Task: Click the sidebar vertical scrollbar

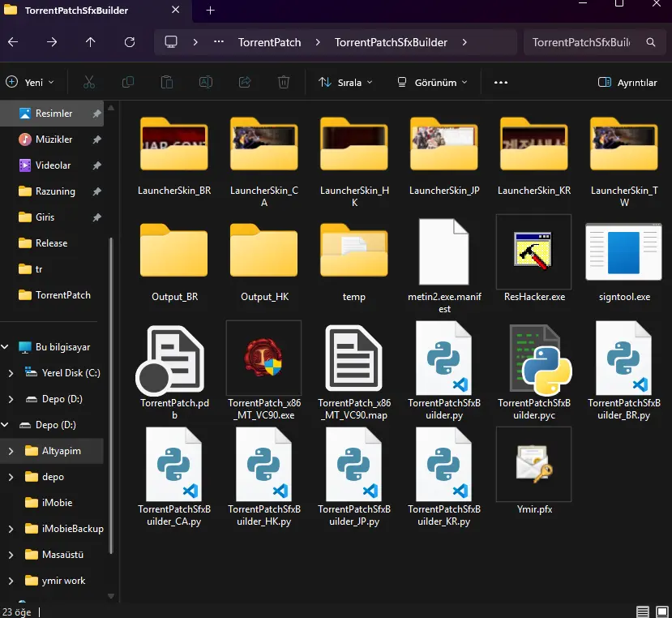Action: click(x=111, y=394)
